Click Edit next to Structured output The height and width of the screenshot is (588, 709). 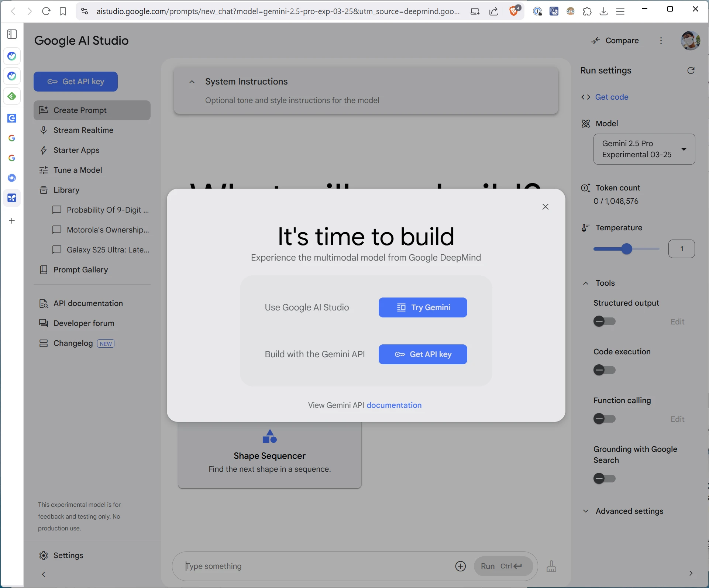click(677, 322)
